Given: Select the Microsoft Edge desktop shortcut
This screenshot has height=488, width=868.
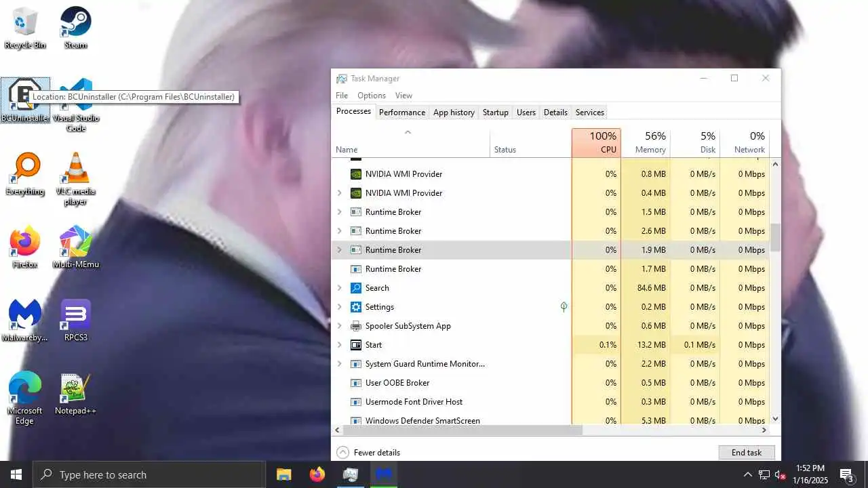Looking at the screenshot, I should [25, 399].
